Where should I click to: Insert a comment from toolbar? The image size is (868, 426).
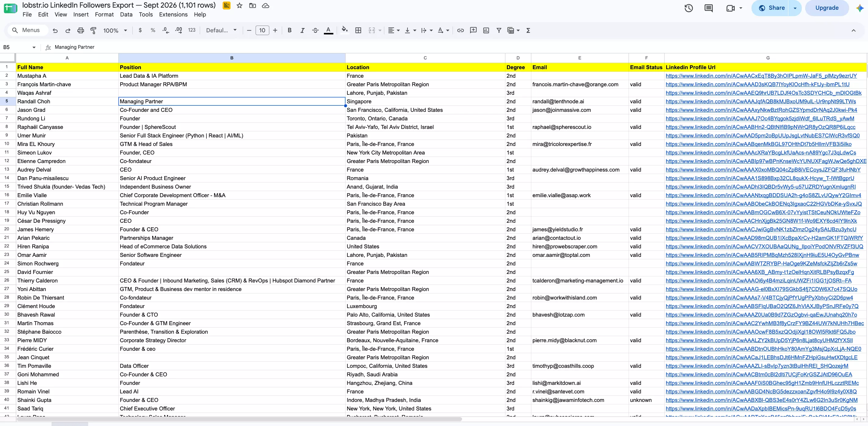point(473,30)
